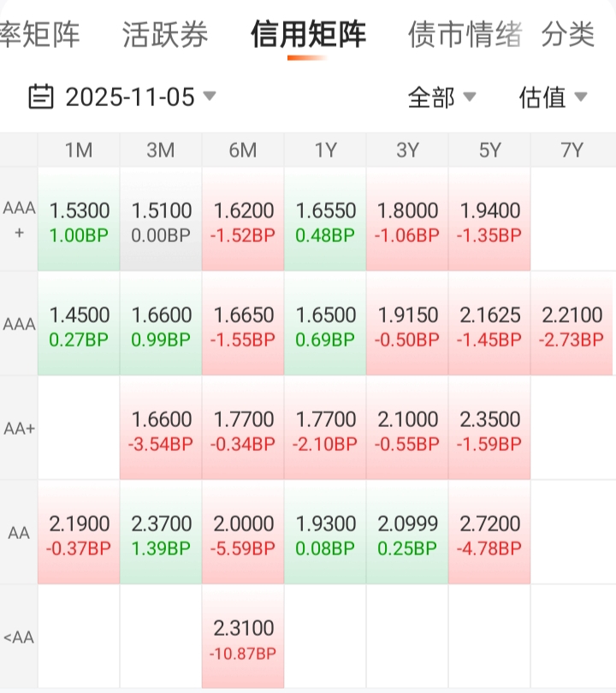This screenshot has height=693, width=616.
Task: Expand the 全部 filter dropdown
Action: coord(441,98)
